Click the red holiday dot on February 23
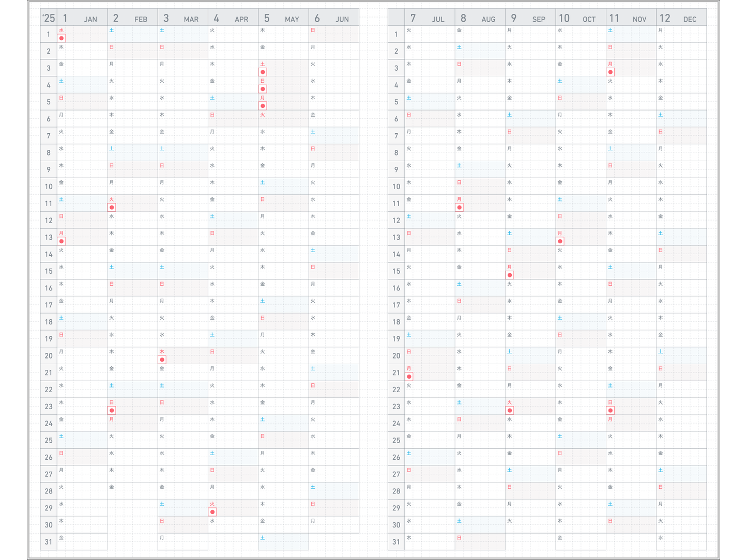This screenshot has height=560, width=747. click(112, 410)
